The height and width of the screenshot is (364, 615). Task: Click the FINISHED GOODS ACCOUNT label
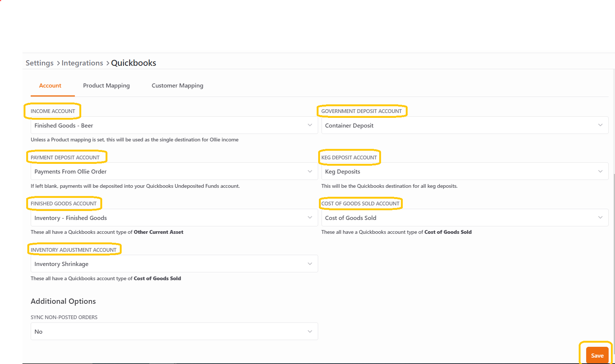click(64, 204)
